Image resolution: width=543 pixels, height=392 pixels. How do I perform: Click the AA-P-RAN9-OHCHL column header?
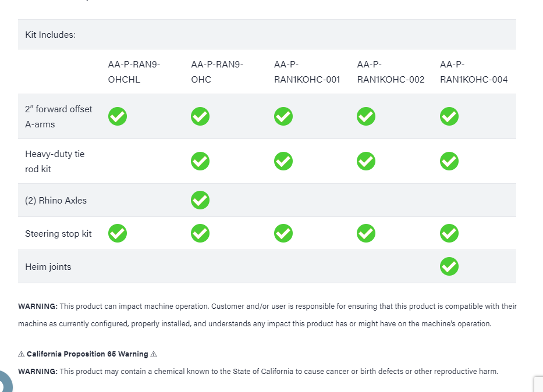coord(134,72)
